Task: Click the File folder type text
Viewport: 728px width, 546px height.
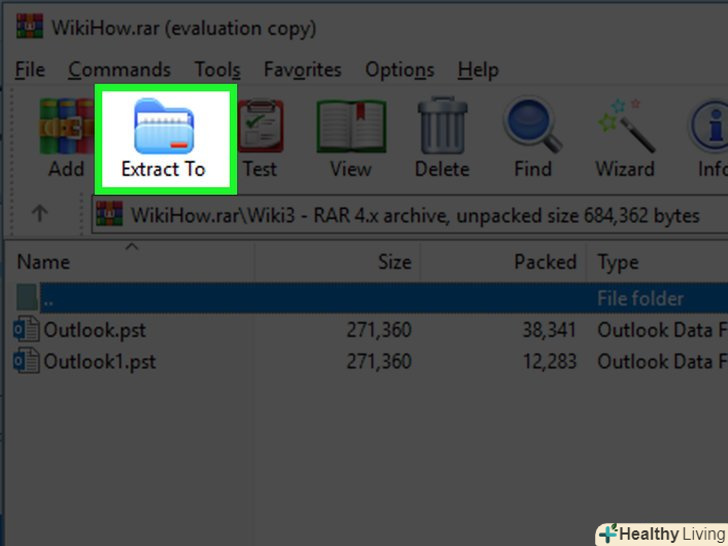Action: [640, 299]
